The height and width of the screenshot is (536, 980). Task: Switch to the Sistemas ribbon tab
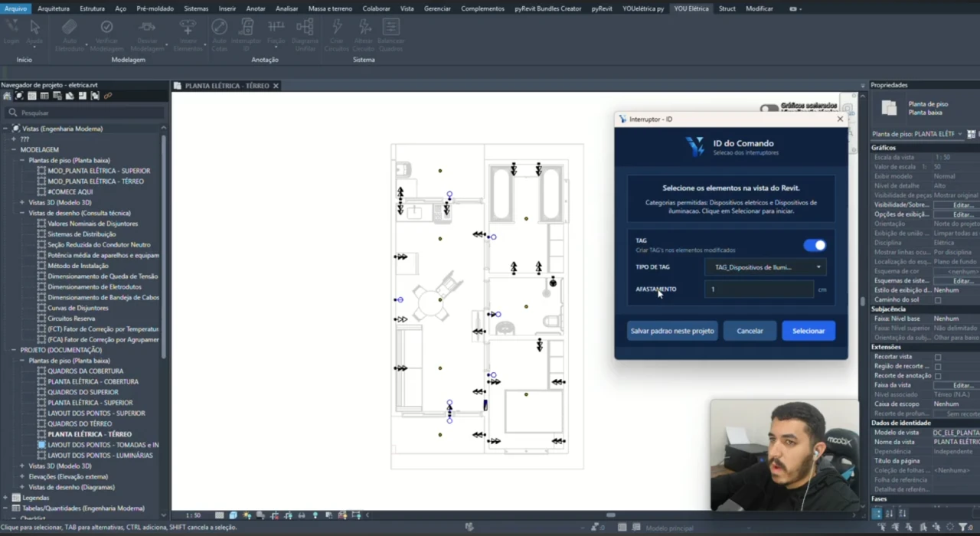tap(196, 8)
